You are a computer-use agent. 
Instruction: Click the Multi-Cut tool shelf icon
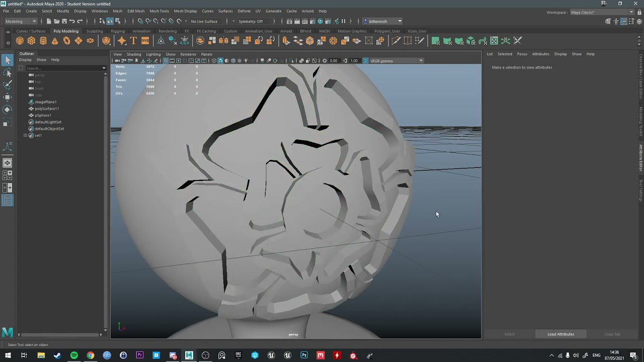coord(396,40)
